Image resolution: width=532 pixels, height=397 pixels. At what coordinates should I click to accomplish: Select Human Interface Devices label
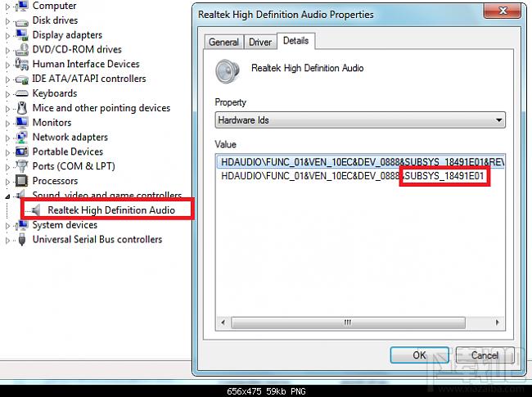pos(86,64)
